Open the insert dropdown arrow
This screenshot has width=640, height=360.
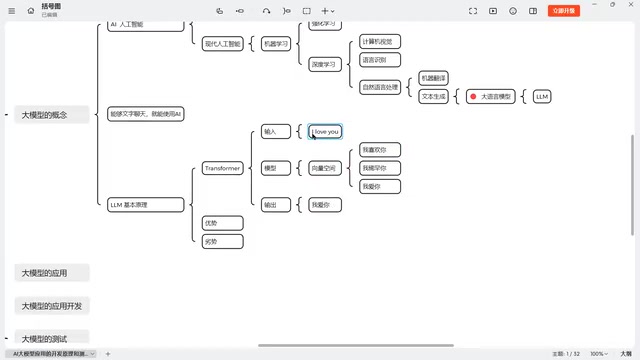(333, 11)
